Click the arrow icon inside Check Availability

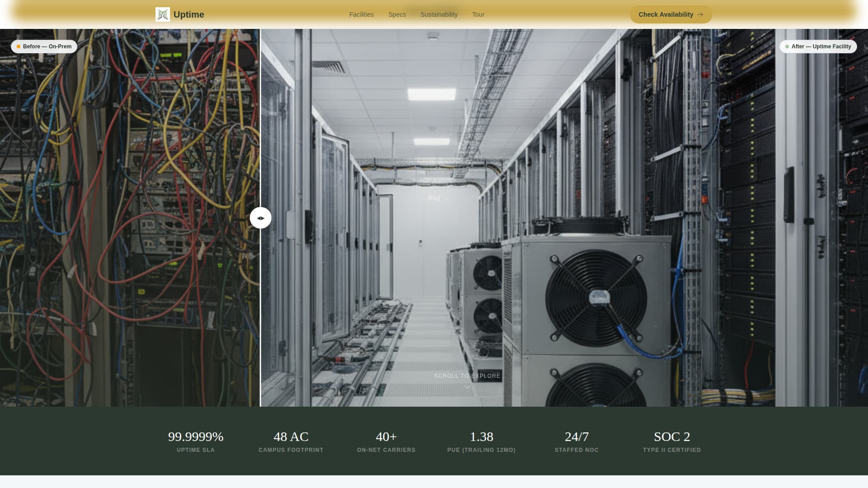700,14
